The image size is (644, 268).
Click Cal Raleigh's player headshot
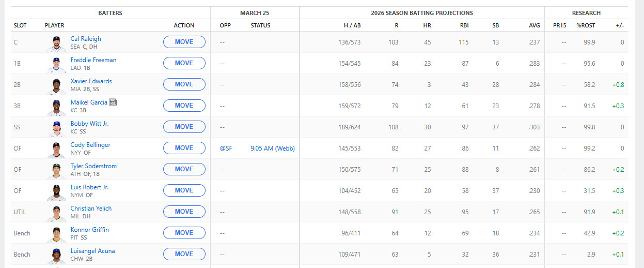[56, 43]
